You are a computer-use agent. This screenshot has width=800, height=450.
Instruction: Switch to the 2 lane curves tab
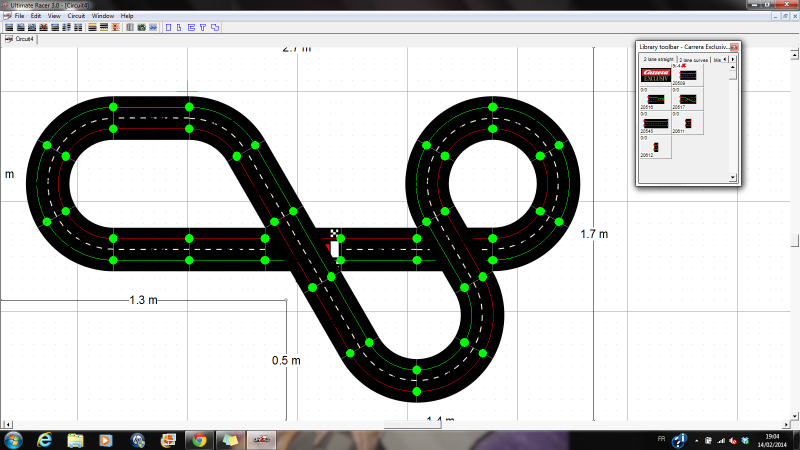pyautogui.click(x=692, y=60)
